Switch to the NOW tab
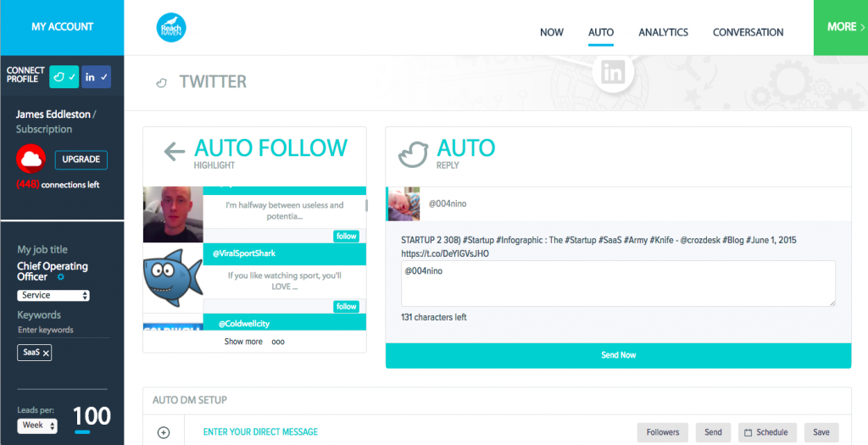 [x=551, y=32]
